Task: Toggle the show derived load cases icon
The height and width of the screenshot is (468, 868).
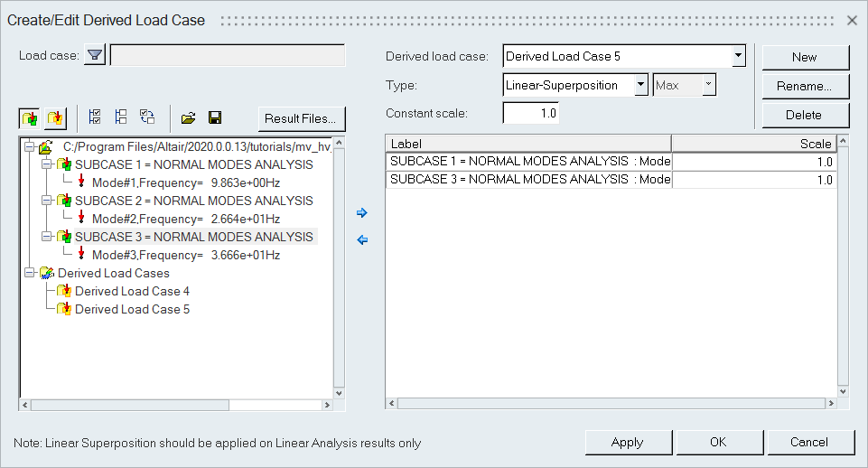Action: point(55,117)
